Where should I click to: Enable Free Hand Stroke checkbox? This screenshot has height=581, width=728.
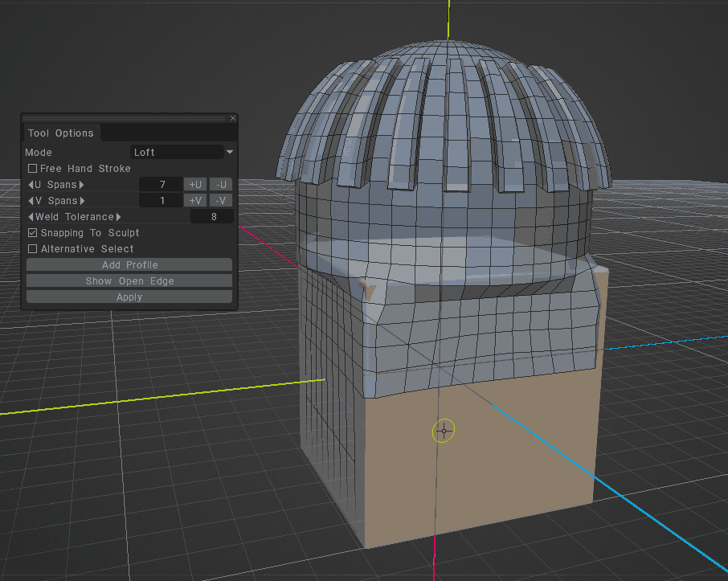pos(33,169)
